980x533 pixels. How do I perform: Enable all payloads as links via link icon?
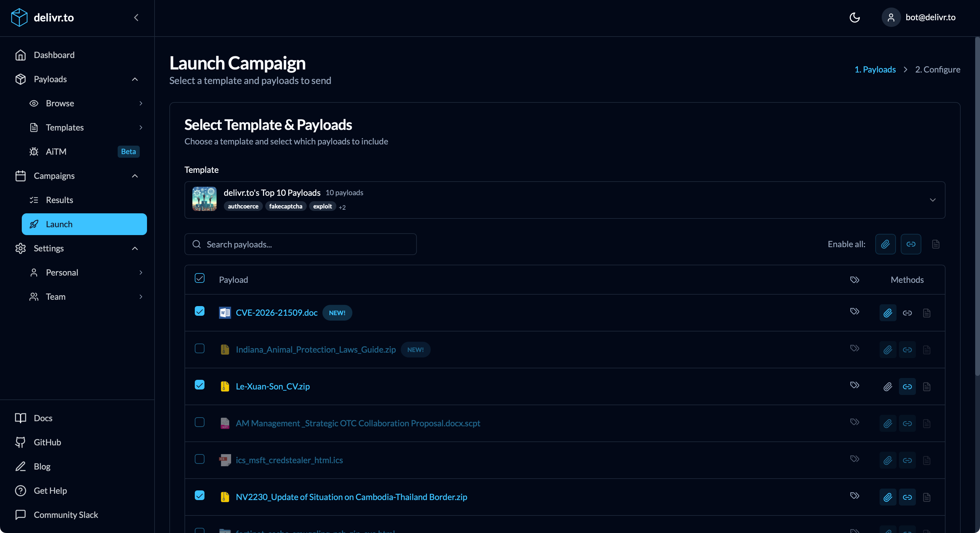(x=911, y=244)
